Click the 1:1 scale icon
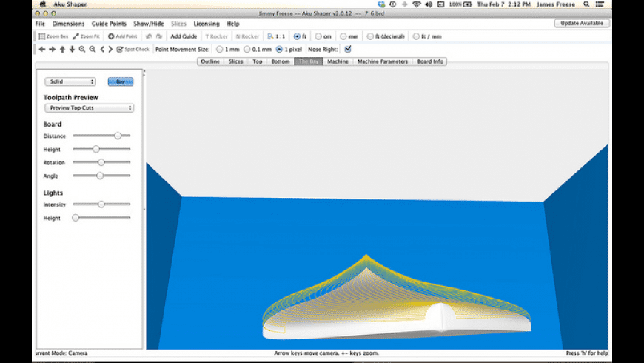The height and width of the screenshot is (363, 644). (x=275, y=36)
